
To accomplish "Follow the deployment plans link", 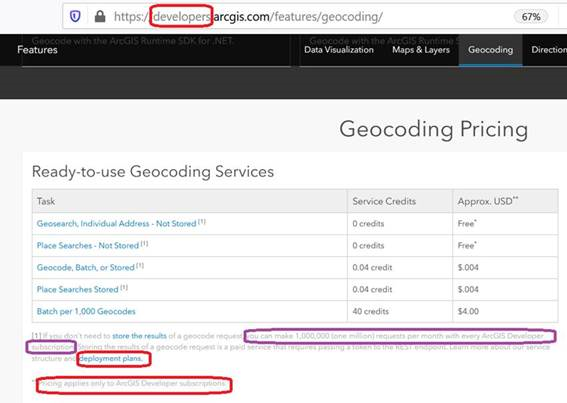I will [111, 359].
